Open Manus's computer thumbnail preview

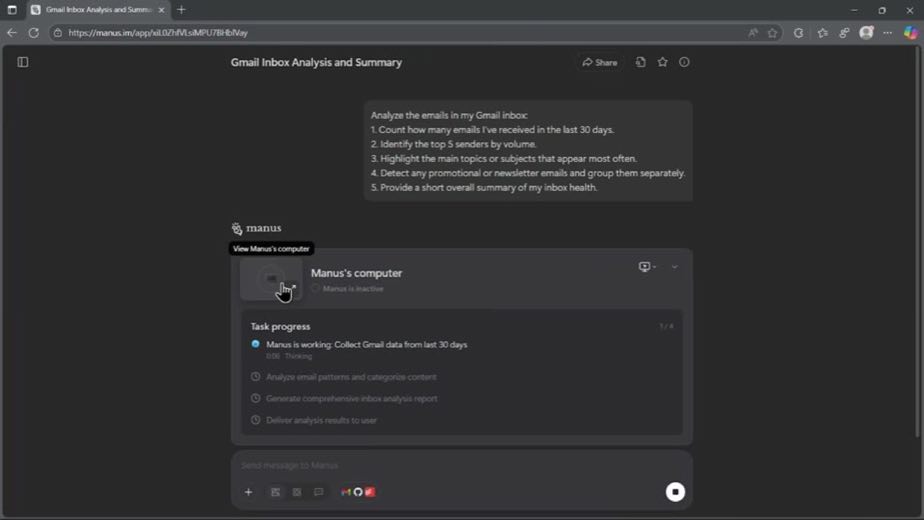pyautogui.click(x=271, y=279)
